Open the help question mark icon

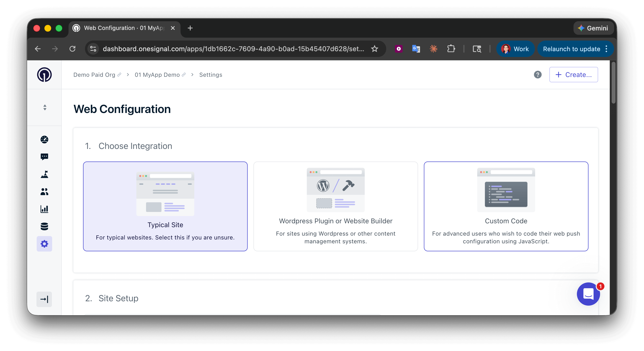pyautogui.click(x=538, y=75)
